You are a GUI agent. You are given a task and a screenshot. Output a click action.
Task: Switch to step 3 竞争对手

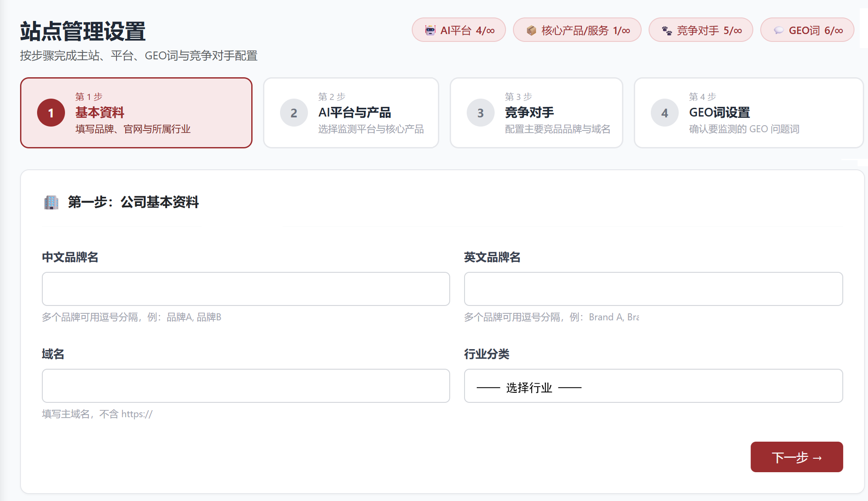point(537,113)
